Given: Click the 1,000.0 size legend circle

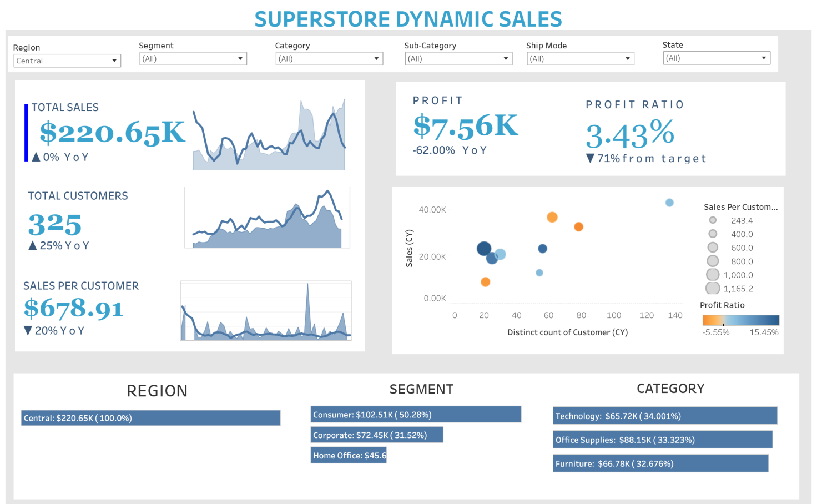Looking at the screenshot, I should pyautogui.click(x=713, y=275).
